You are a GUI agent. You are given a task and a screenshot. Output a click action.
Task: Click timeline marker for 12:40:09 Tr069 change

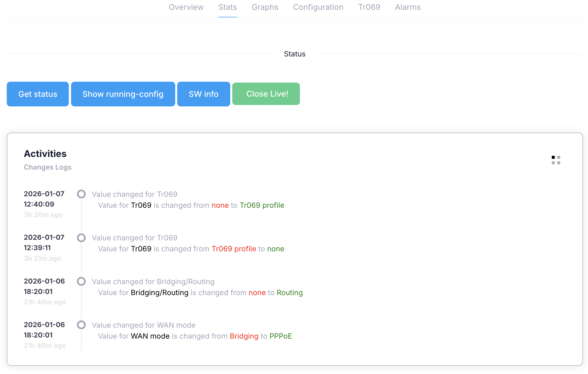(81, 194)
